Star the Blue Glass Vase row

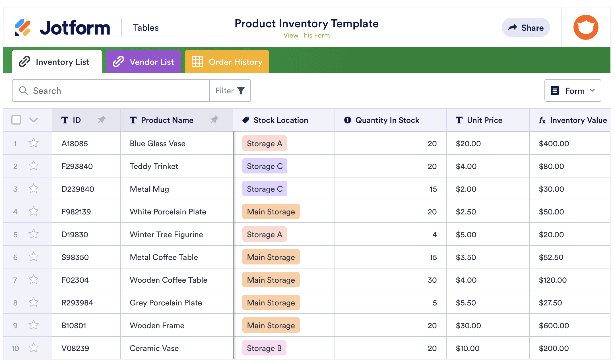pyautogui.click(x=34, y=143)
